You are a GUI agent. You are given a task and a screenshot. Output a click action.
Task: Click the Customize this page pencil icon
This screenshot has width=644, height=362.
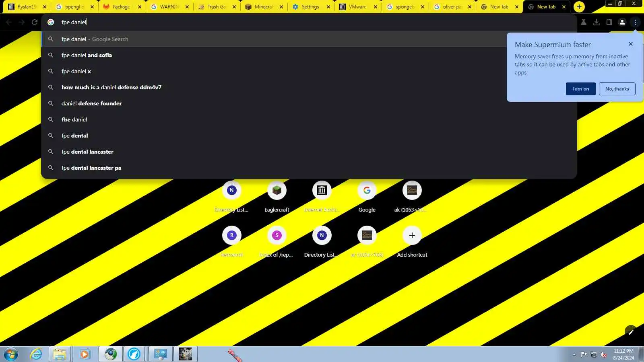coord(631,332)
